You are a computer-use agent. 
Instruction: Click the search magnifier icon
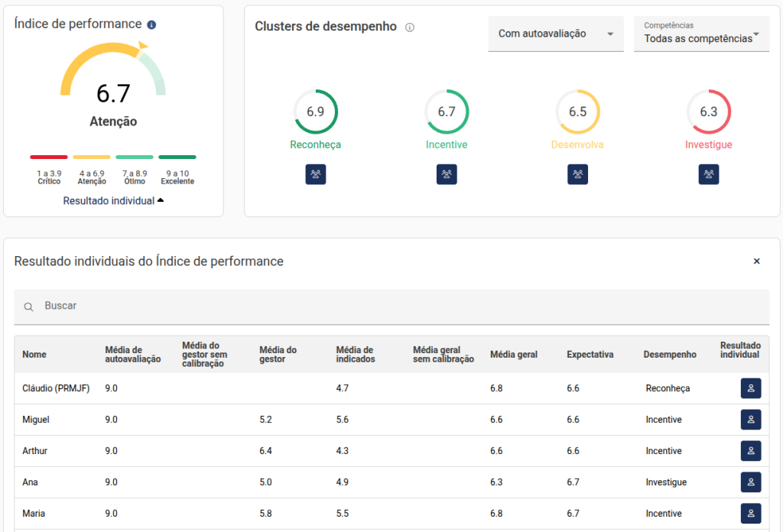click(28, 307)
